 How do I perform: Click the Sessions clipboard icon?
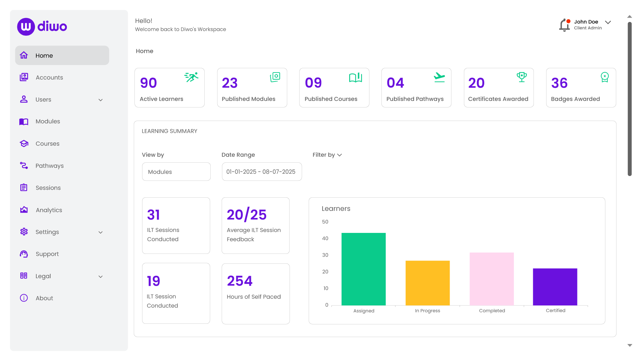pos(24,188)
